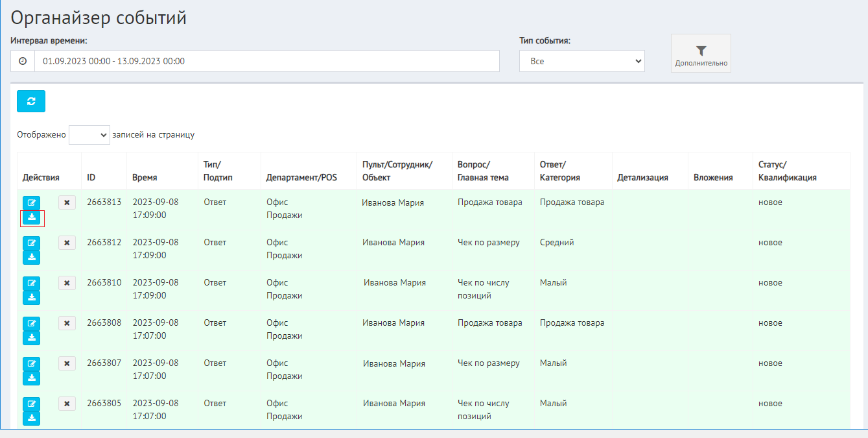Open the clock icon beside time interval
Image resolution: width=868 pixels, height=438 pixels.
(x=23, y=61)
